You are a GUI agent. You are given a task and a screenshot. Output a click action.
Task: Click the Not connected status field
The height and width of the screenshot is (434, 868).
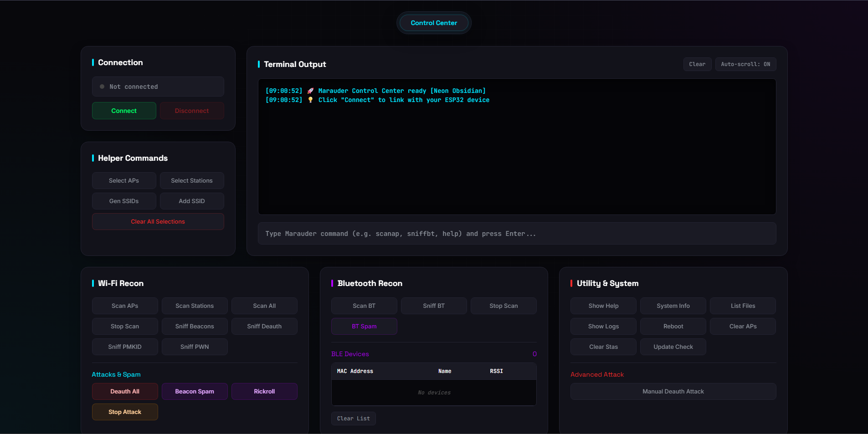coord(158,87)
